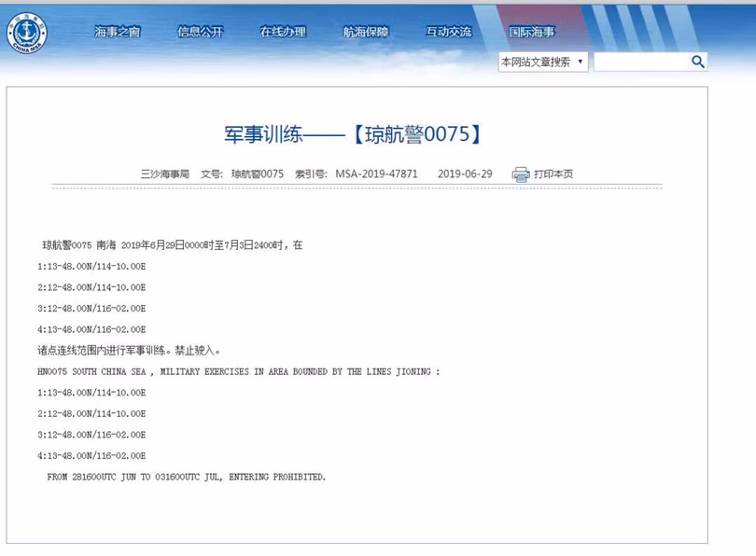Click the China MSA anchor logo
The width and height of the screenshot is (756, 556).
tap(28, 31)
